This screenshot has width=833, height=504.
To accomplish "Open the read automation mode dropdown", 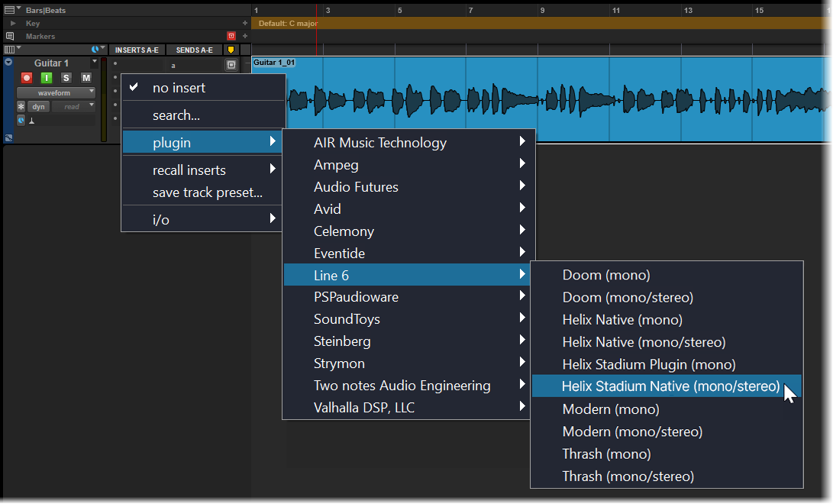I will point(73,107).
